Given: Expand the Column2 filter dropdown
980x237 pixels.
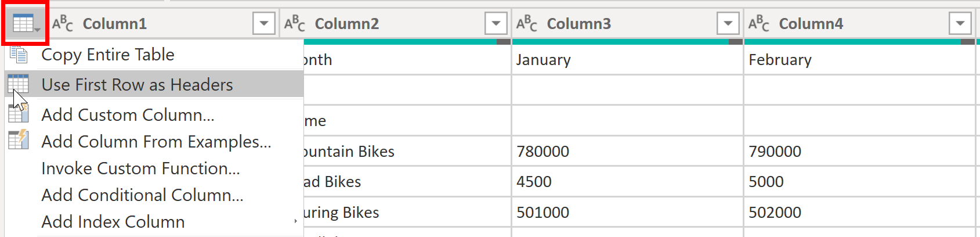Looking at the screenshot, I should [496, 24].
